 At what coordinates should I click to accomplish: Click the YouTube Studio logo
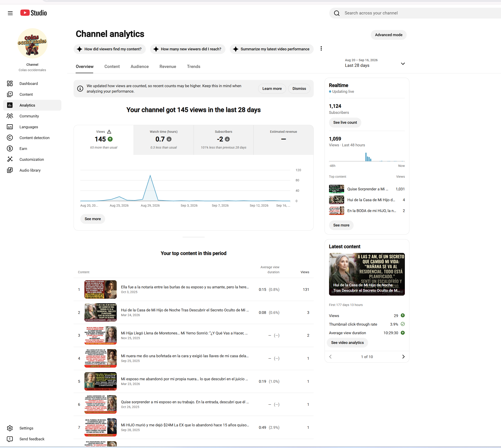click(x=33, y=13)
